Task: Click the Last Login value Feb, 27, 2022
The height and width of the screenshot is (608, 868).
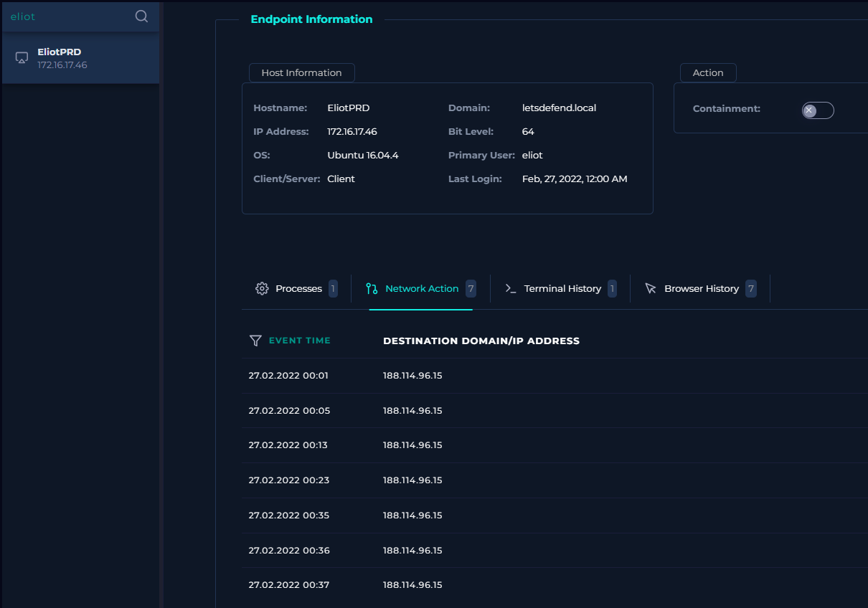Action: (575, 179)
